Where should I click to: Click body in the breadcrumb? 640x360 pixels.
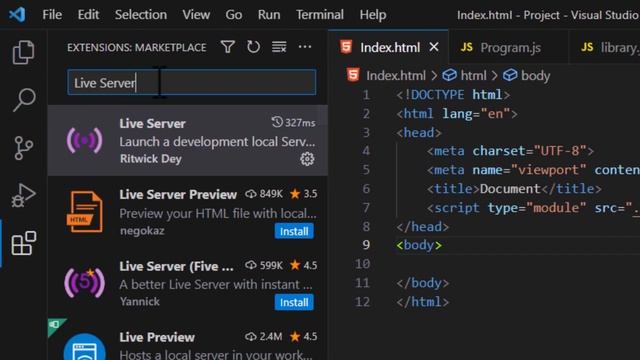click(x=536, y=76)
